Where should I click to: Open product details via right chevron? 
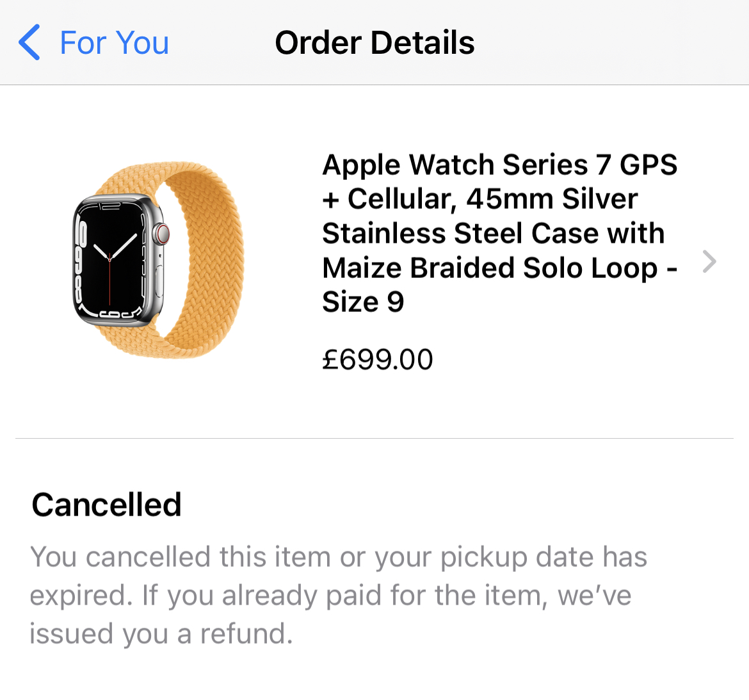tap(710, 261)
